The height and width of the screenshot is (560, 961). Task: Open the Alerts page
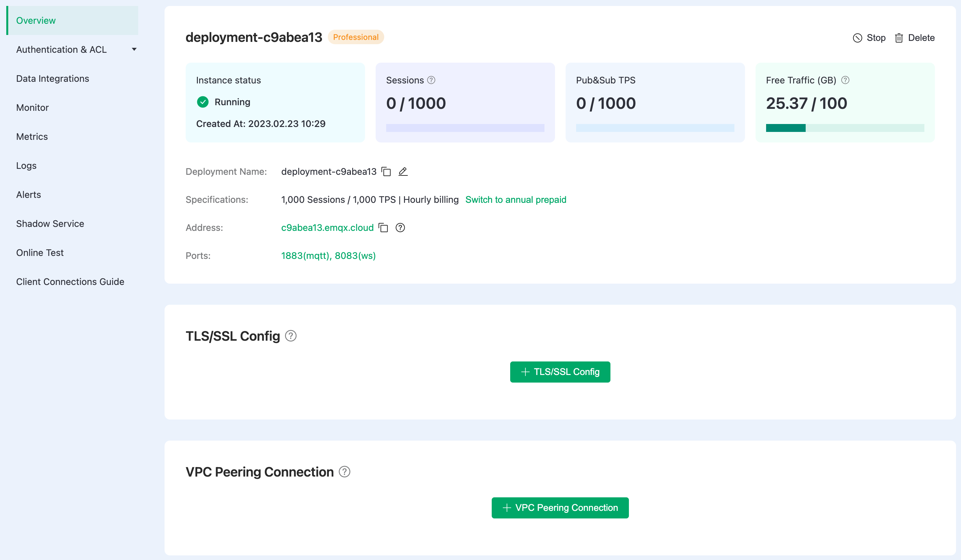29,195
